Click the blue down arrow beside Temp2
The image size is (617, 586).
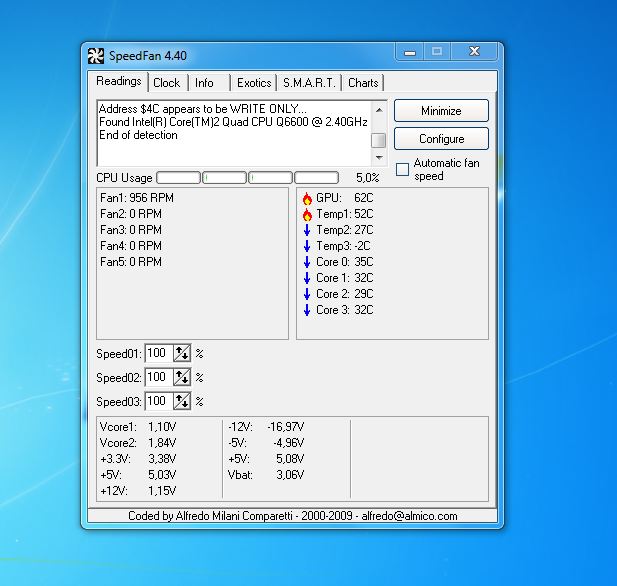(x=307, y=230)
